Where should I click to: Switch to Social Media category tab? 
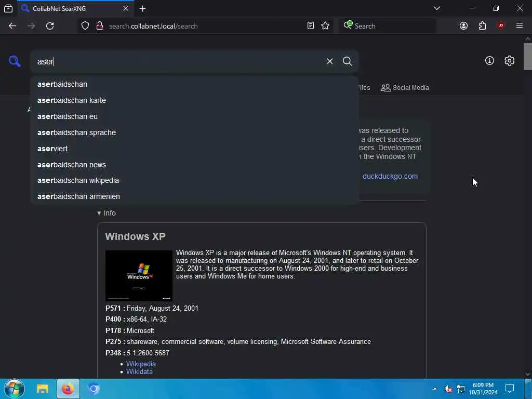click(x=405, y=88)
